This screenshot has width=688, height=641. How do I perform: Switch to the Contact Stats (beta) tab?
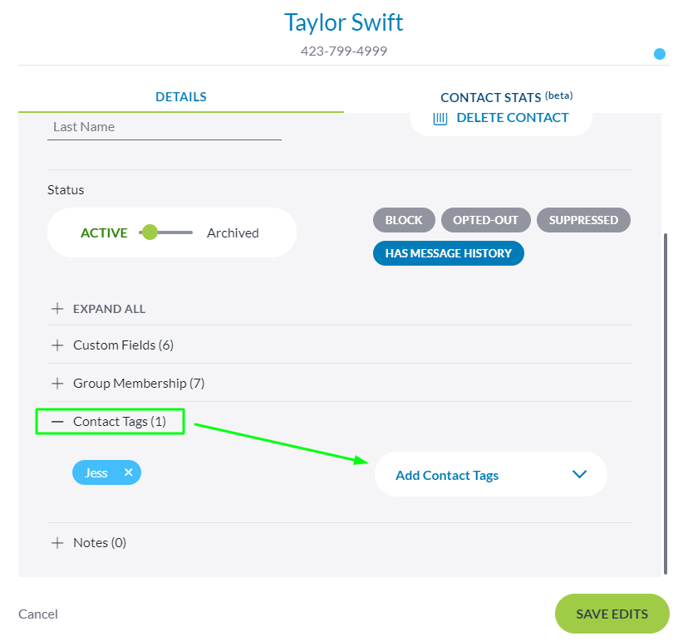[506, 97]
